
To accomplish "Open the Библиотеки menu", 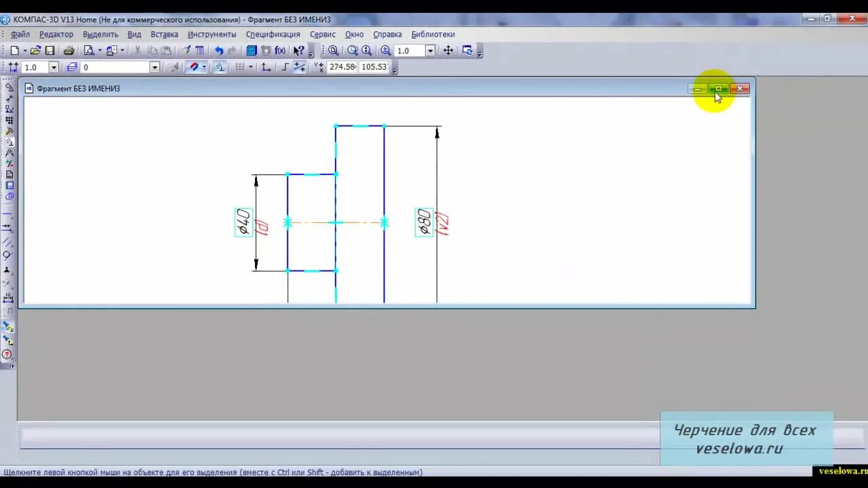I will pos(433,34).
